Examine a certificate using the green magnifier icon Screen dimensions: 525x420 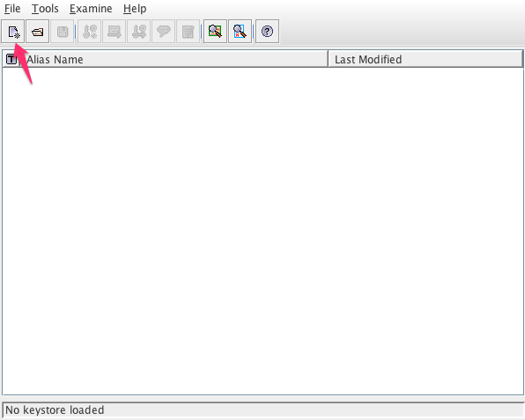(x=215, y=32)
